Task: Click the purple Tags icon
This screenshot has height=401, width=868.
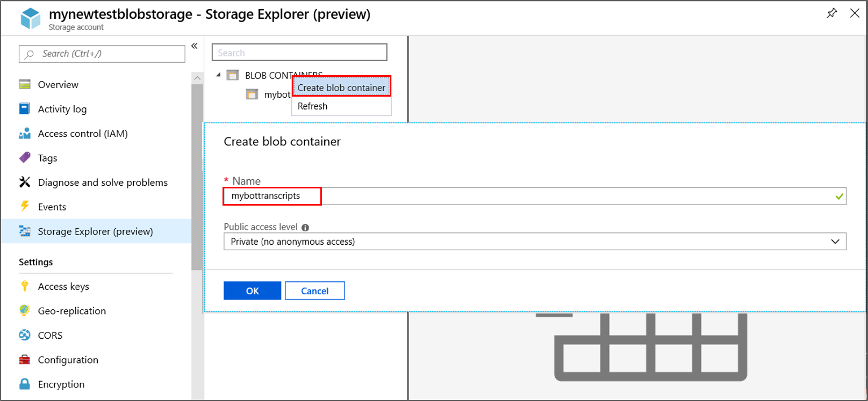Action: pos(25,158)
